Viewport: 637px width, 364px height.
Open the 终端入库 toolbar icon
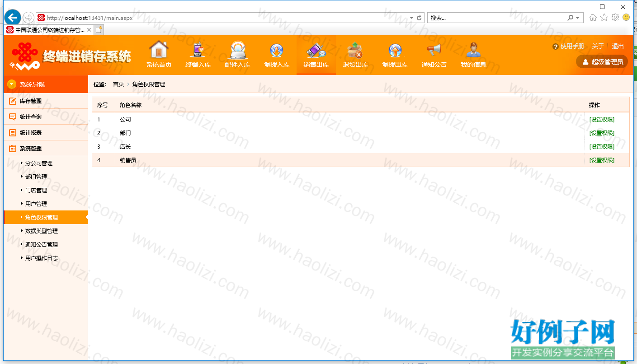coord(198,50)
